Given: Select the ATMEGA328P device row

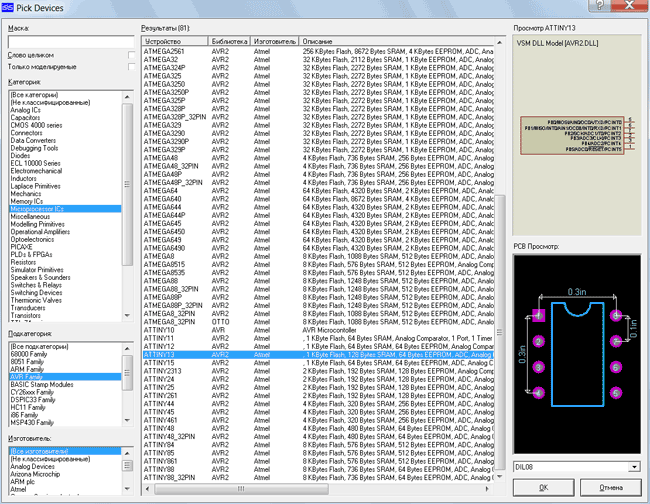Looking at the screenshot, I should point(318,109).
